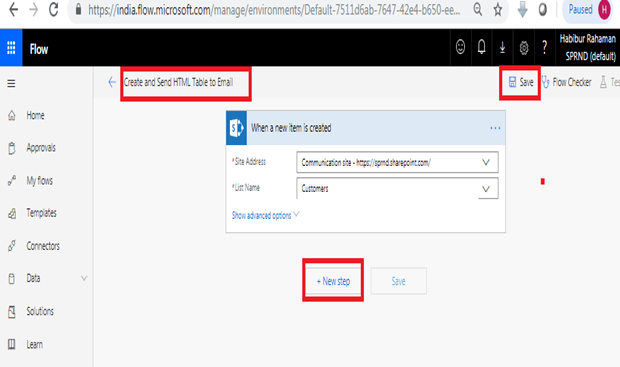Click the browser forward arrow
The height and width of the screenshot is (367, 620).
point(34,9)
